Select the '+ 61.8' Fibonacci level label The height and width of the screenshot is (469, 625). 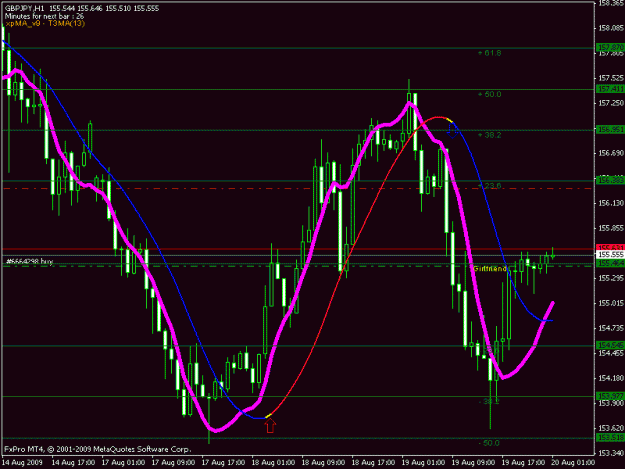(489, 53)
